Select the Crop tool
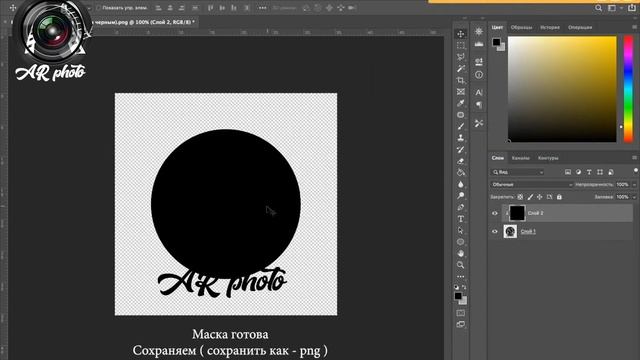Image resolution: width=640 pixels, height=360 pixels. 461,80
